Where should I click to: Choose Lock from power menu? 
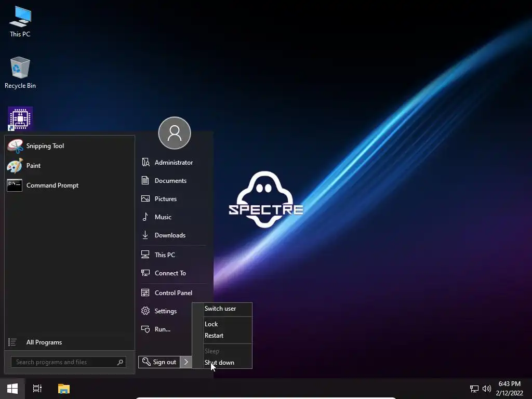(x=222, y=324)
